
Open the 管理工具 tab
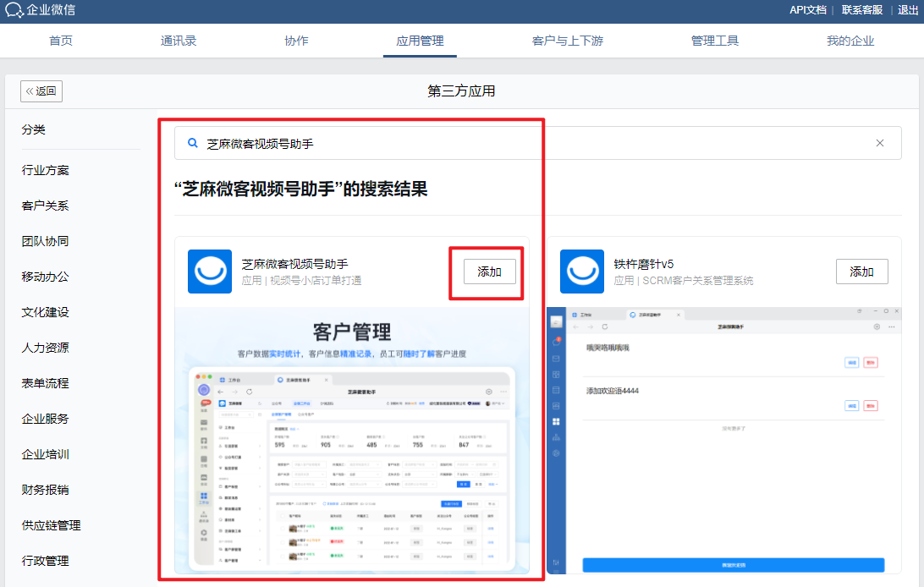point(715,41)
